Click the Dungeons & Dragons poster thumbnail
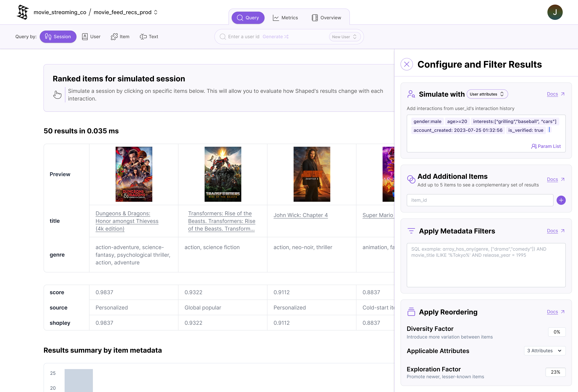 (x=134, y=174)
